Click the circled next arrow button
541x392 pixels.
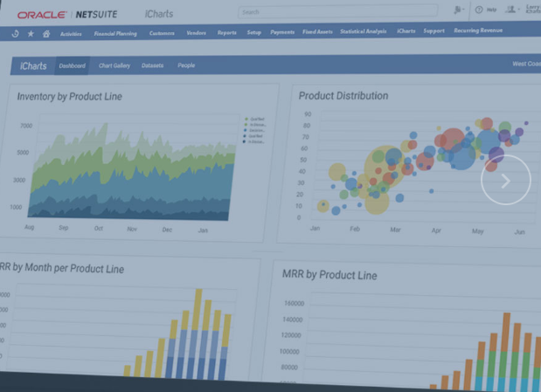505,180
